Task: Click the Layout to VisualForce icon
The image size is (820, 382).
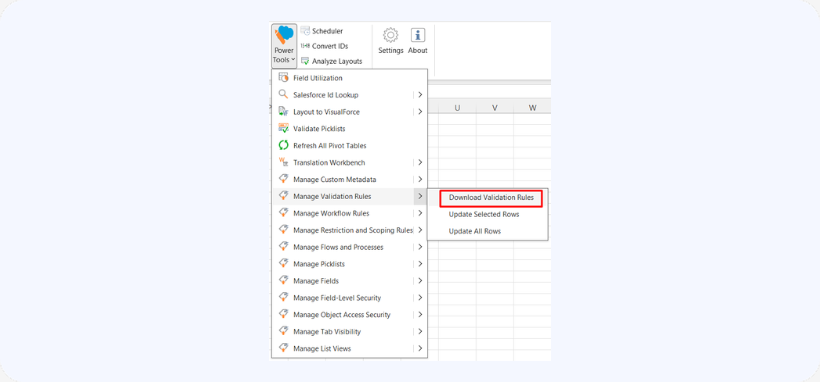Action: pyautogui.click(x=283, y=111)
